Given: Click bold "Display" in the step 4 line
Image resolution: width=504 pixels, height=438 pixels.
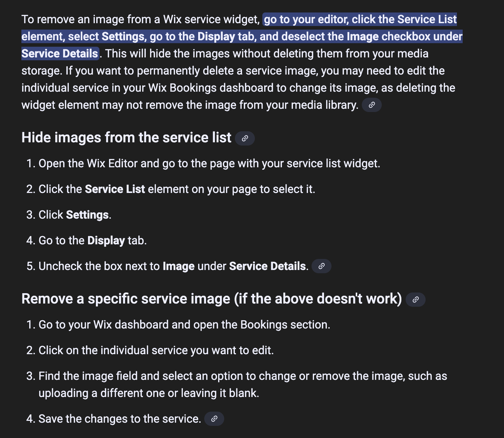Looking at the screenshot, I should click(x=106, y=240).
